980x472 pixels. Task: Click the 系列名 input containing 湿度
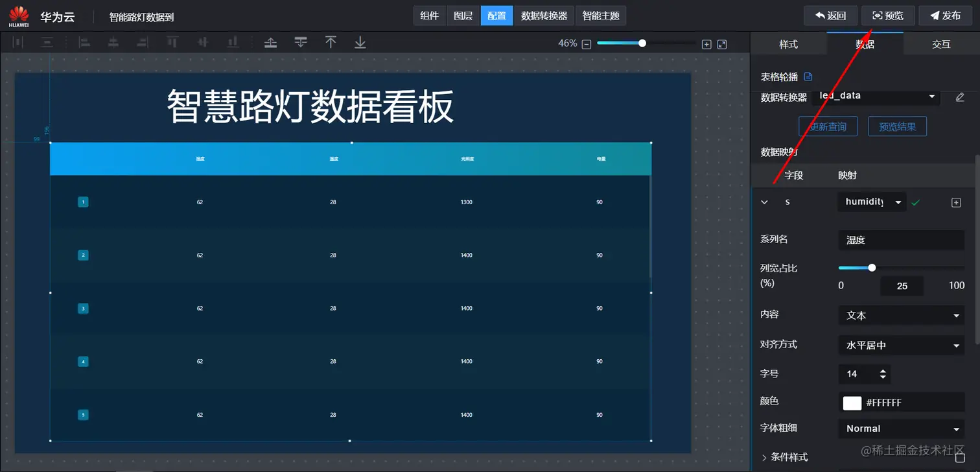[x=901, y=240]
